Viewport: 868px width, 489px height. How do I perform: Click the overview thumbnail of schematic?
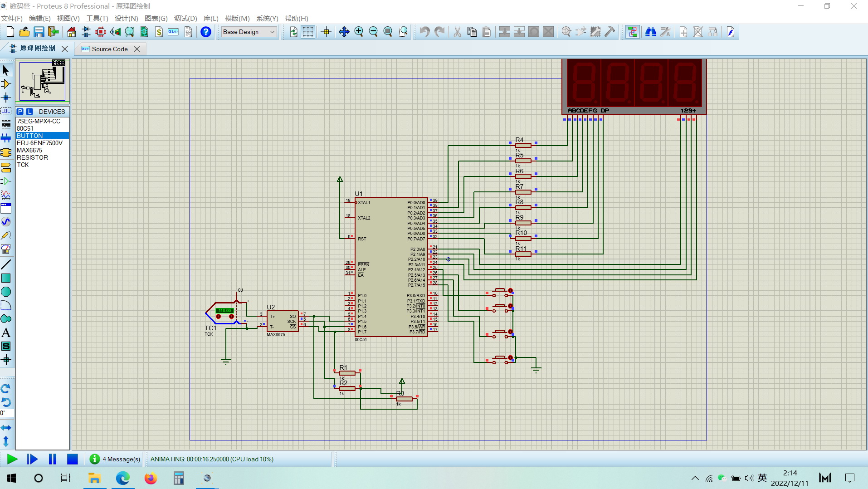(x=42, y=81)
